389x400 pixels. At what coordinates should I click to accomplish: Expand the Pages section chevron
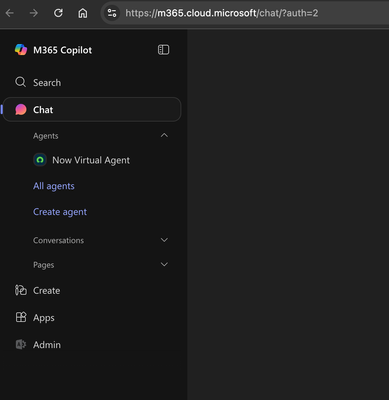164,264
